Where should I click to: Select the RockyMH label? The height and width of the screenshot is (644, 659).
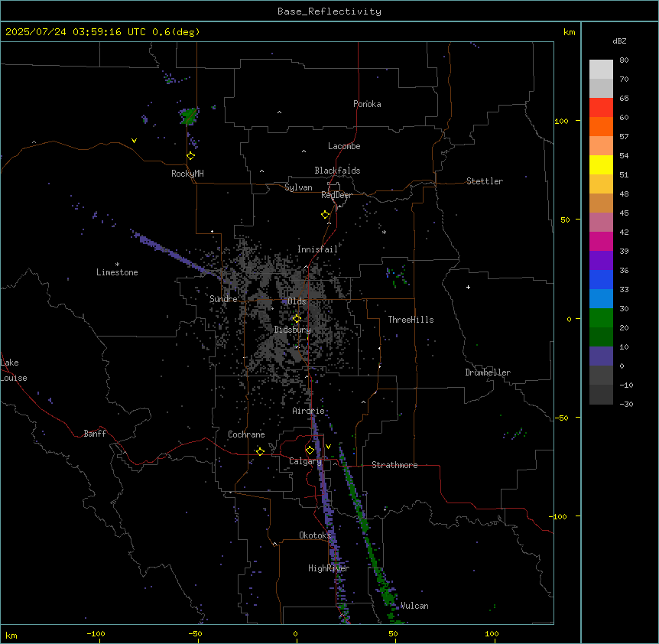[x=187, y=174]
